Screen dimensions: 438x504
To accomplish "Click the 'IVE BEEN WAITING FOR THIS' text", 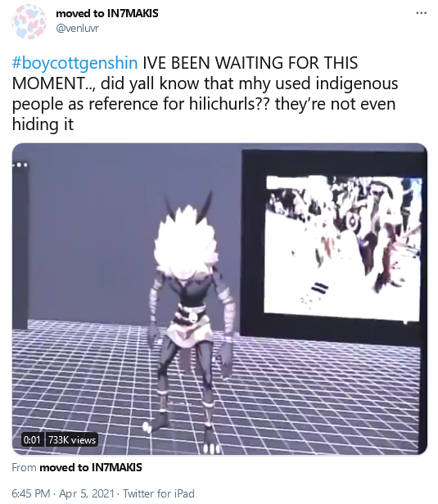I will pos(251,63).
